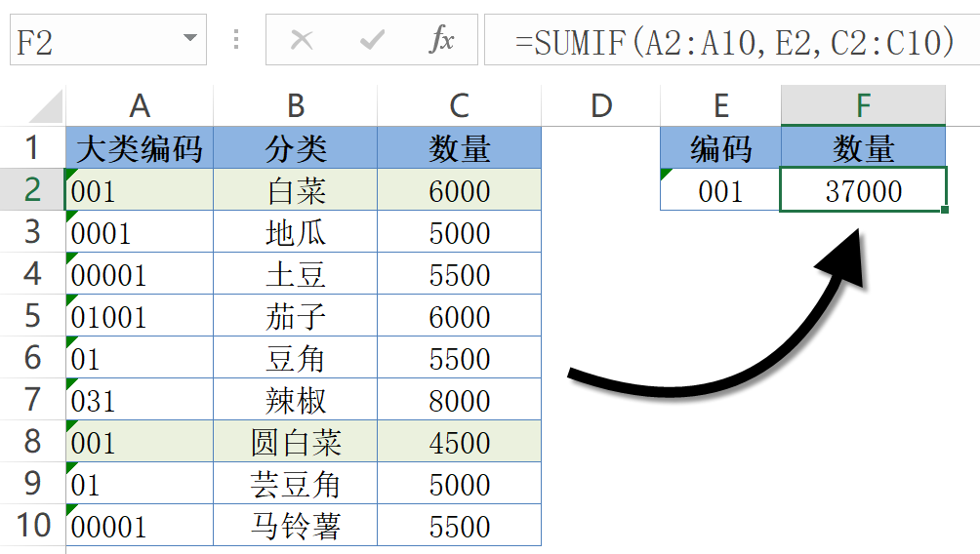Expand the Name Box dropdown arrow
This screenshot has height=554, width=980.
190,38
